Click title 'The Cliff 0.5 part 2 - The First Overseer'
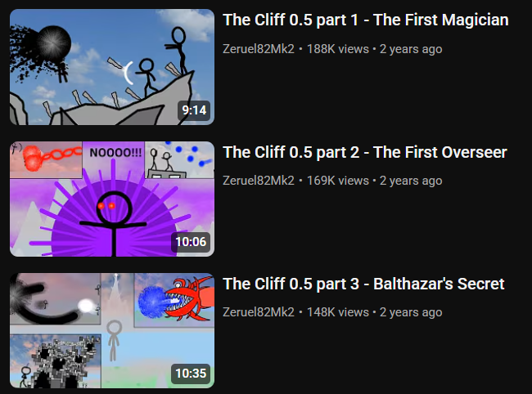Image resolution: width=532 pixels, height=394 pixels. (x=365, y=152)
